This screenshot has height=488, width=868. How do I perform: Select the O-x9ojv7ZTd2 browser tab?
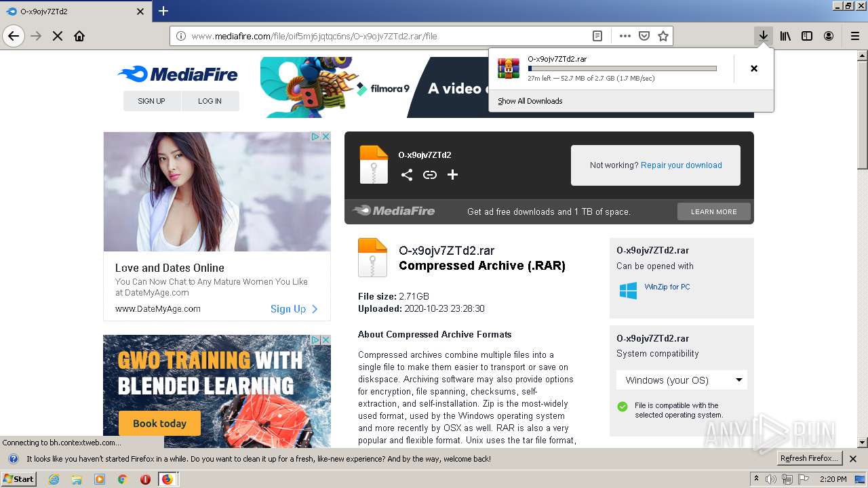pyautogui.click(x=75, y=12)
